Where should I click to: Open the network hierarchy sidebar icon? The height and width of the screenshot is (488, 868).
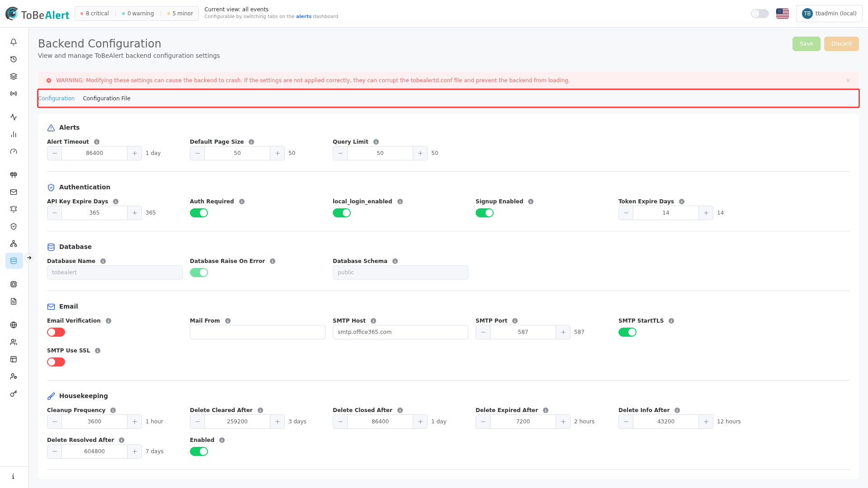pyautogui.click(x=14, y=244)
